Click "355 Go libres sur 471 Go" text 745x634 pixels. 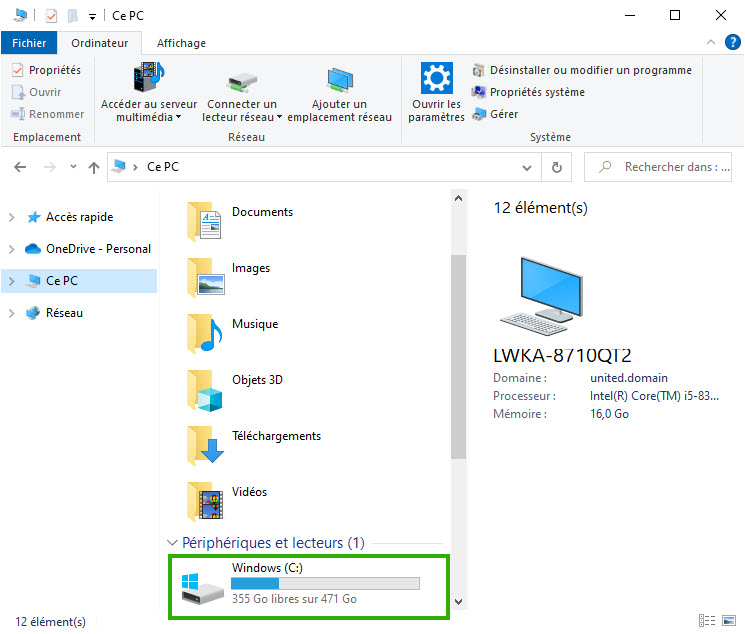294,599
